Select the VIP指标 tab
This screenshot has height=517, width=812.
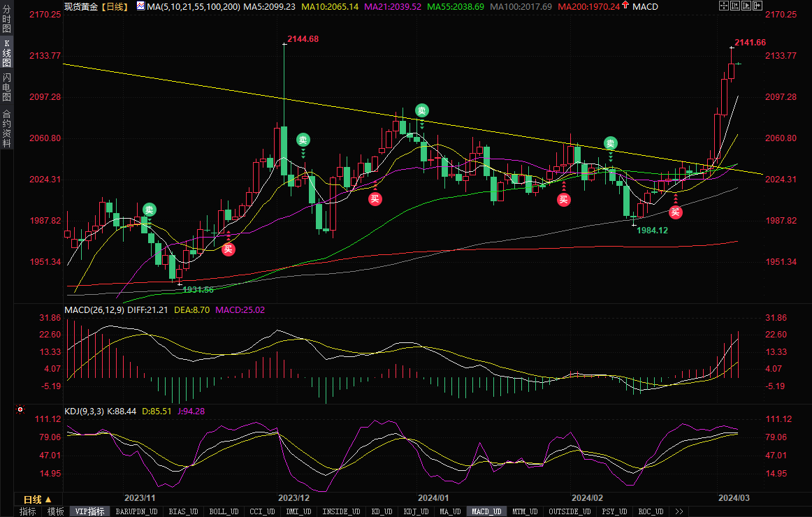(90, 511)
